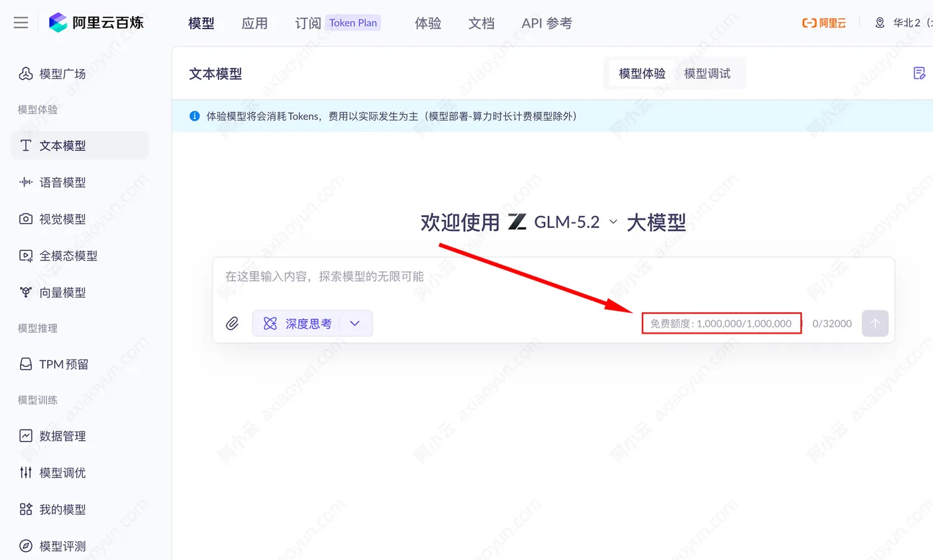Viewport: 933px width, 560px height.
Task: Switch to the 模型体验 tab
Action: (x=642, y=73)
